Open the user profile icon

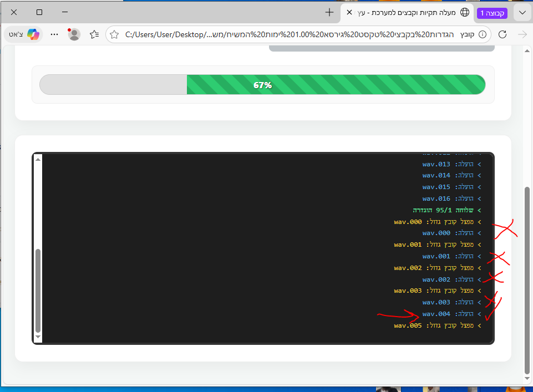(x=74, y=34)
